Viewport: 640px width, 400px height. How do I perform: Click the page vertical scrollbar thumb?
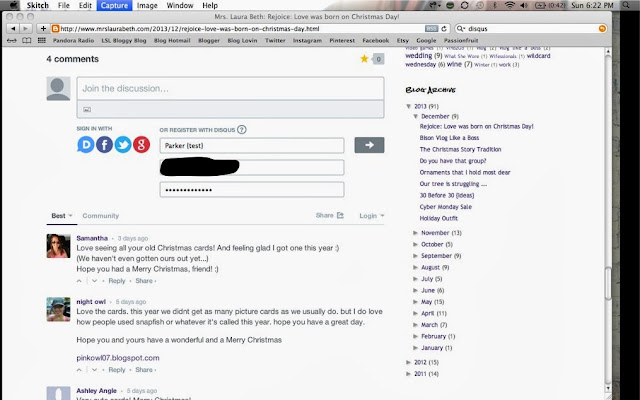coord(608,284)
